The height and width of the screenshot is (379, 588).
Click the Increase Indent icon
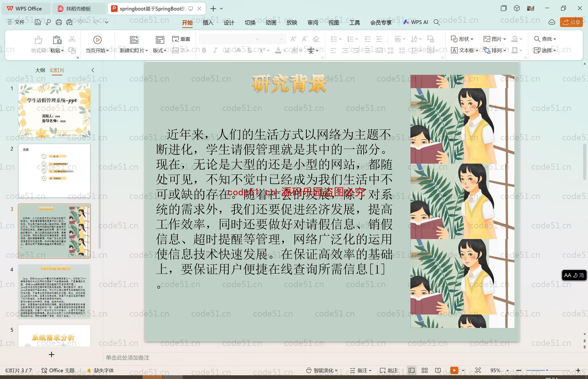(379, 39)
